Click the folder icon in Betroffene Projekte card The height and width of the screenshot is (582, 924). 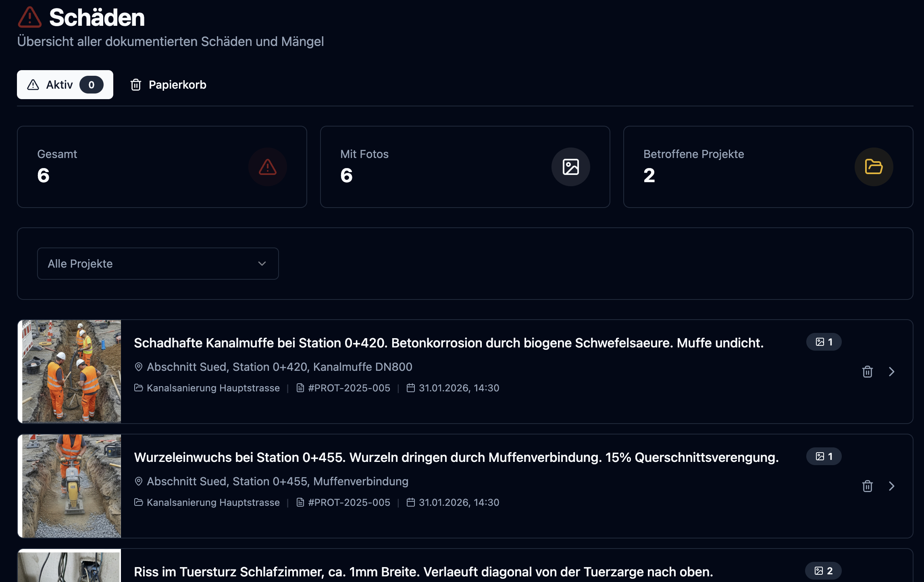pos(874,167)
